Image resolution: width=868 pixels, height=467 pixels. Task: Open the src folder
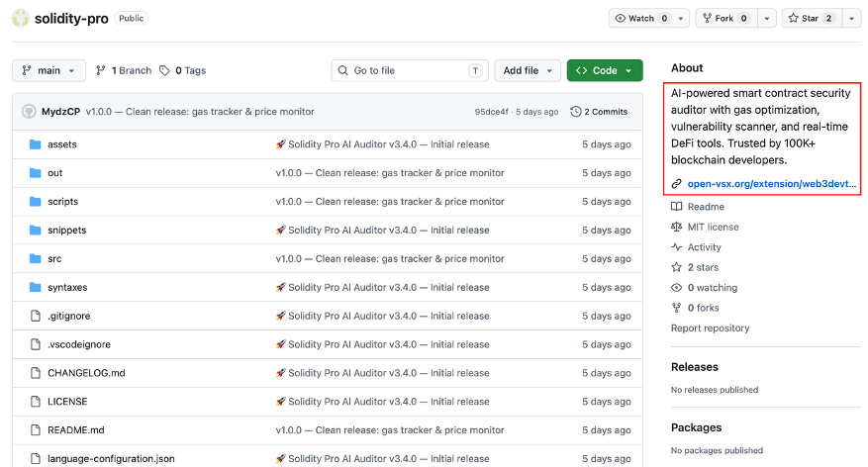[x=54, y=258]
